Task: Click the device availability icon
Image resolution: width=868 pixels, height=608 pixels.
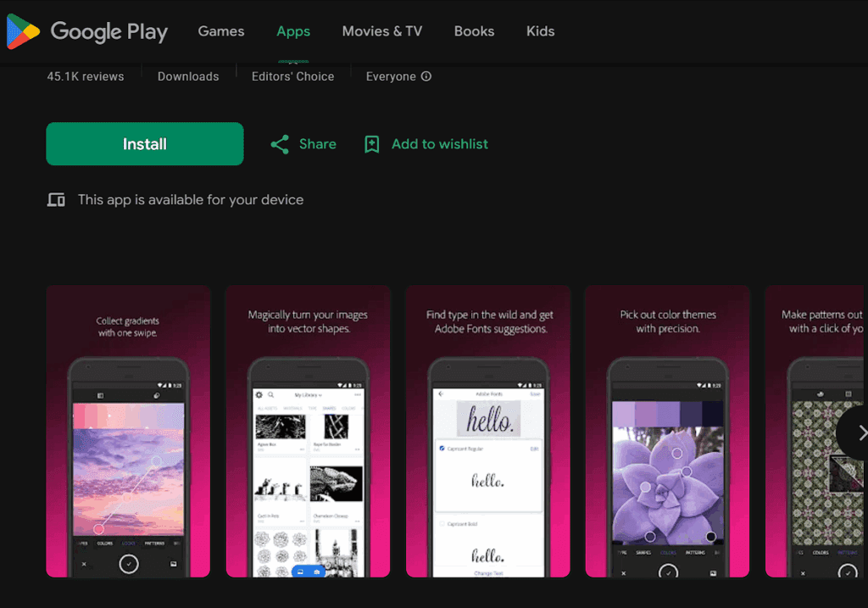Action: (x=56, y=200)
